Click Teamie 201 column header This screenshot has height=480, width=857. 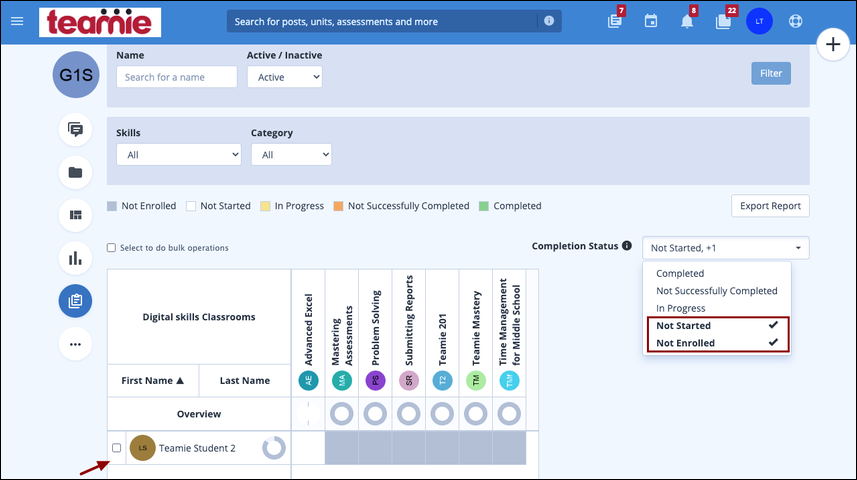point(442,339)
